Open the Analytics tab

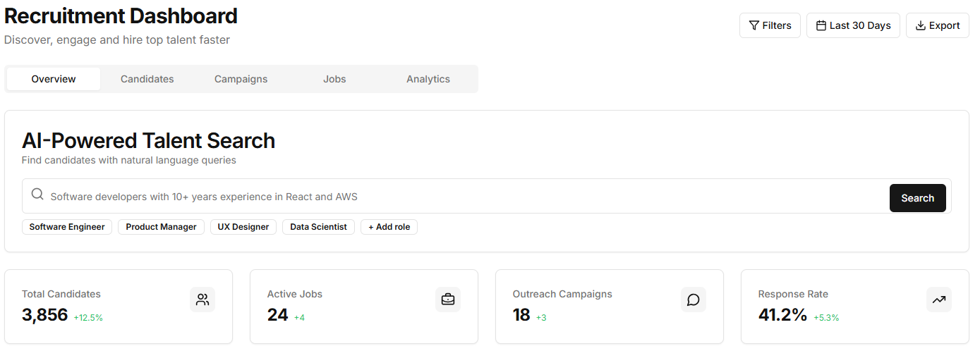click(428, 79)
